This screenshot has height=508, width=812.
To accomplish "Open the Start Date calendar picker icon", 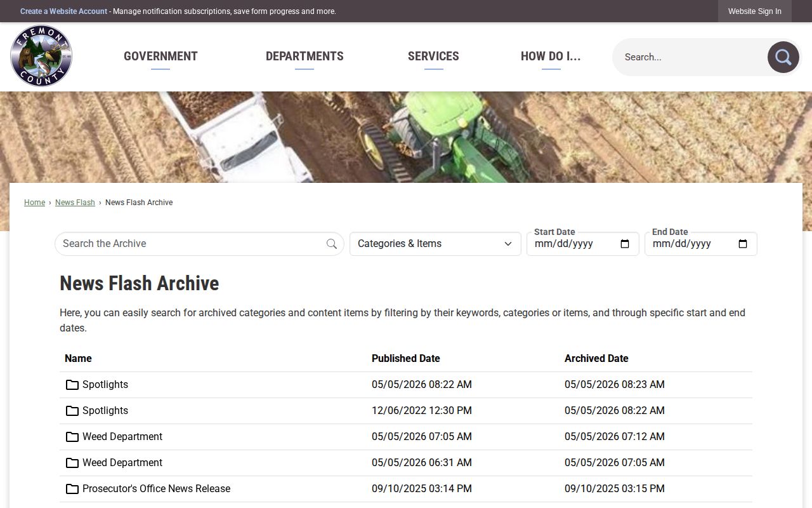I will pos(625,244).
